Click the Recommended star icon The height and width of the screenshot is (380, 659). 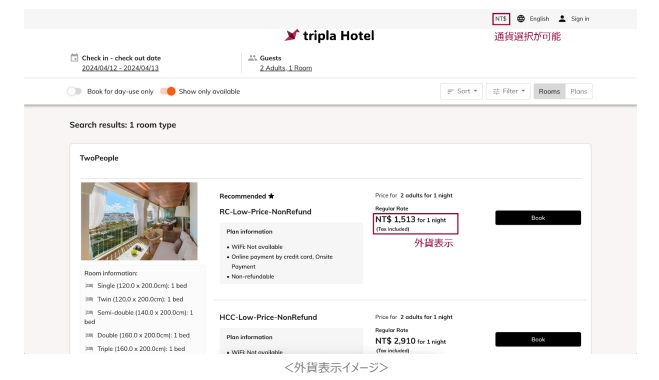click(271, 196)
